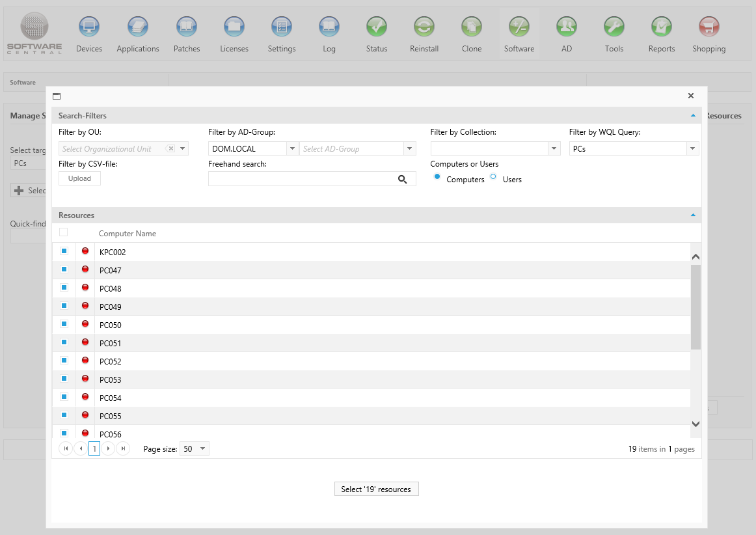This screenshot has height=535, width=756.
Task: Click the search magnifier in Freehand search
Action: 403,179
